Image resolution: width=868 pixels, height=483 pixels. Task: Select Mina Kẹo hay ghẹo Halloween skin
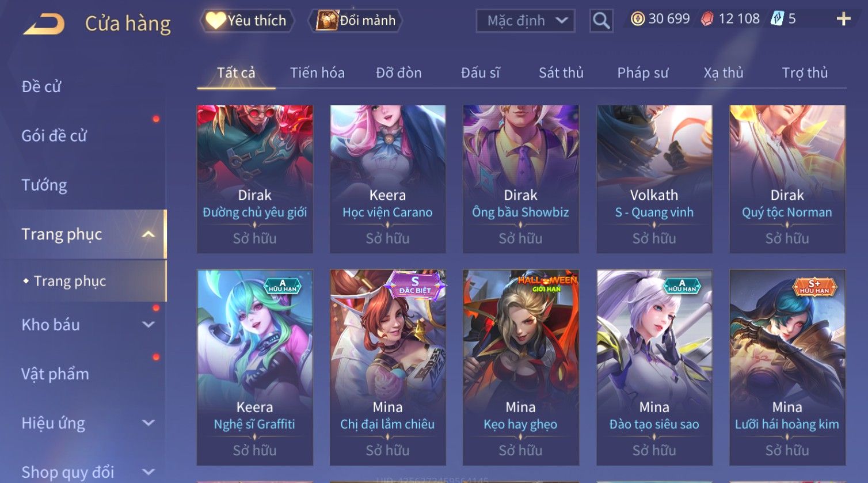521,367
